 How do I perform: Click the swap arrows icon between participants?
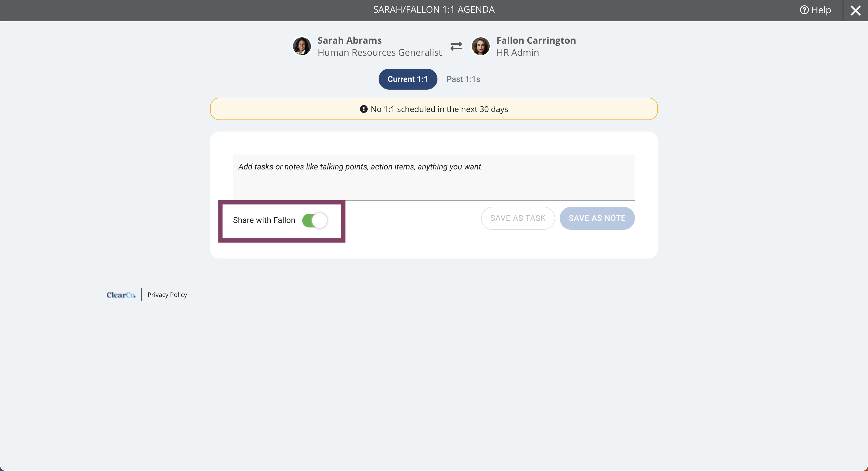tap(456, 46)
